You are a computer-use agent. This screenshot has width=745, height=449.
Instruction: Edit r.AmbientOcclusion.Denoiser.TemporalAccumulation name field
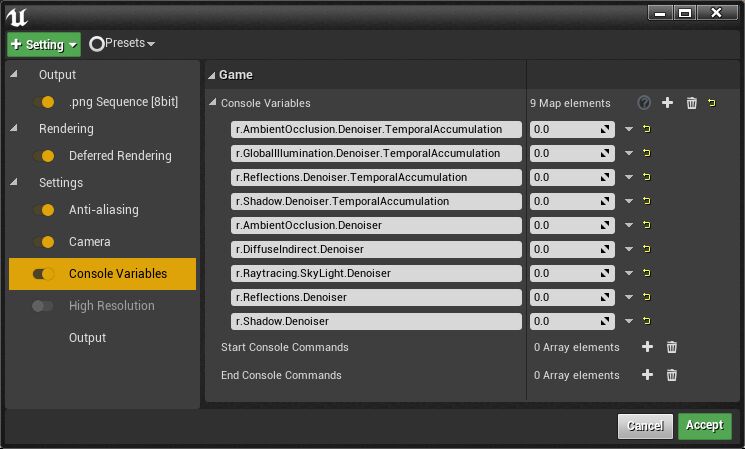(376, 129)
